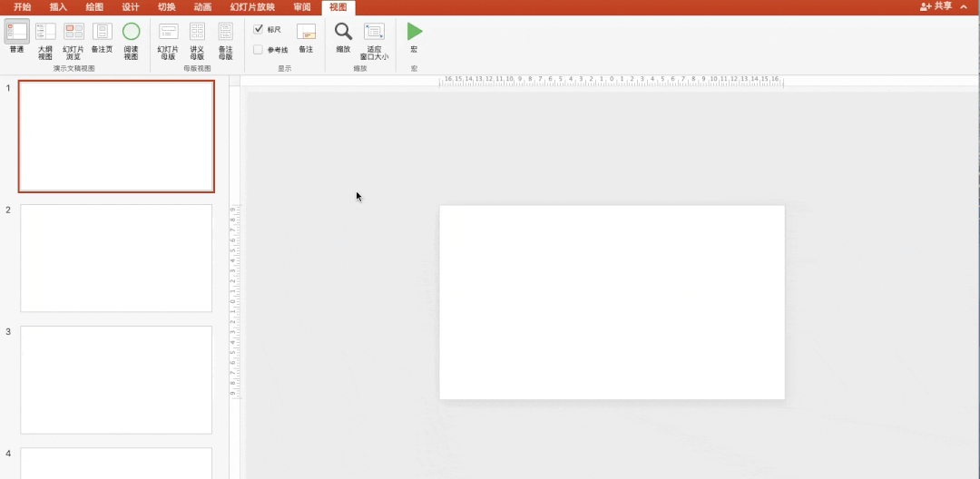Uncheck the 标尺 ruler checkbox
The image size is (980, 479).
[x=259, y=29]
